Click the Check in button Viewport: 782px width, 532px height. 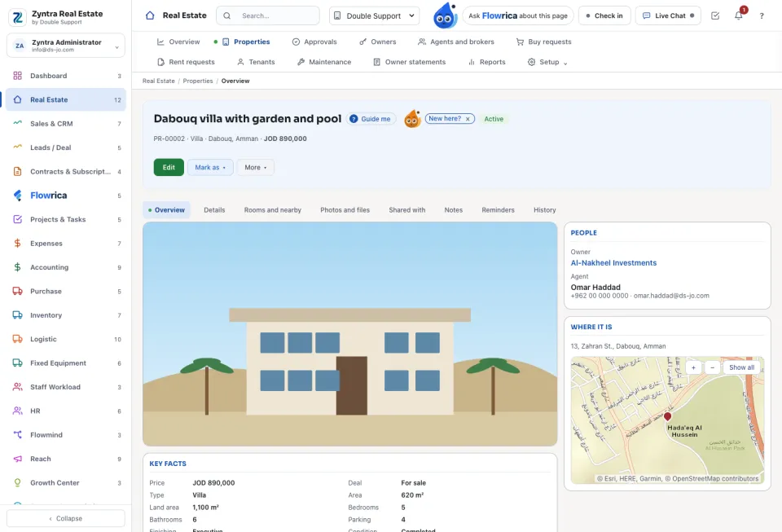click(604, 16)
